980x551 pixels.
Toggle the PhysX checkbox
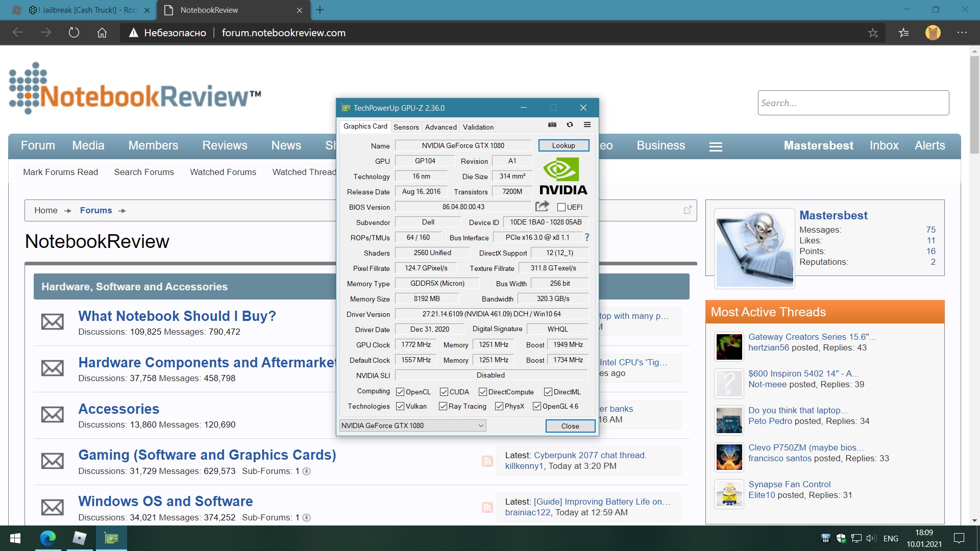point(499,406)
